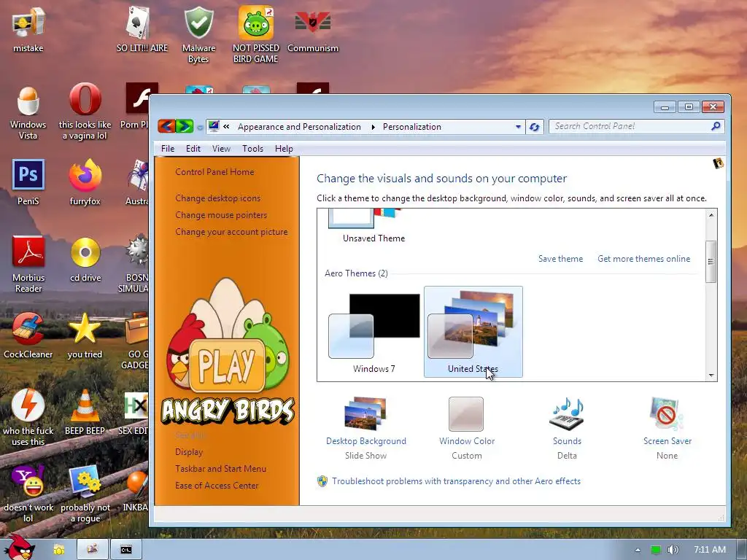Open Window Color Custom settings
747x560 pixels.
point(466,427)
